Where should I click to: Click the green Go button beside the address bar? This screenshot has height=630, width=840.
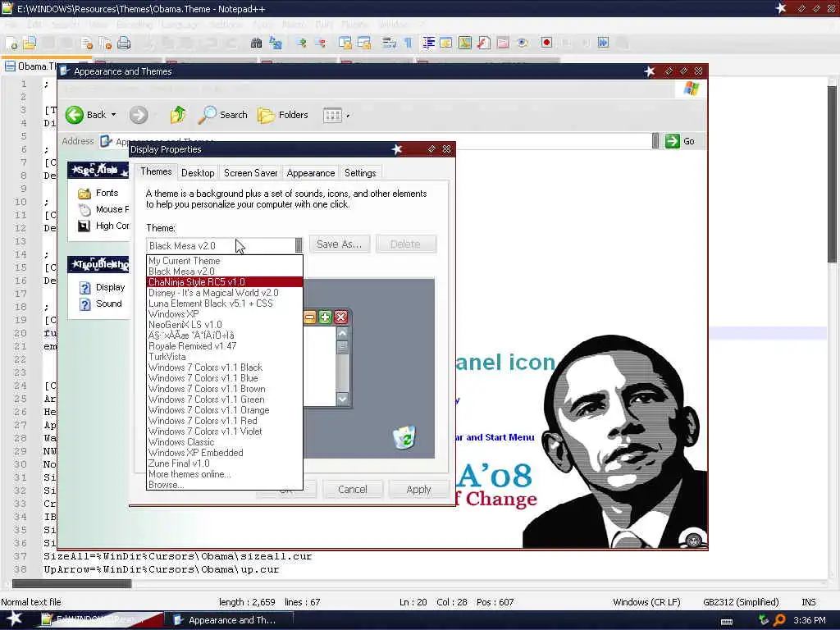click(x=680, y=141)
